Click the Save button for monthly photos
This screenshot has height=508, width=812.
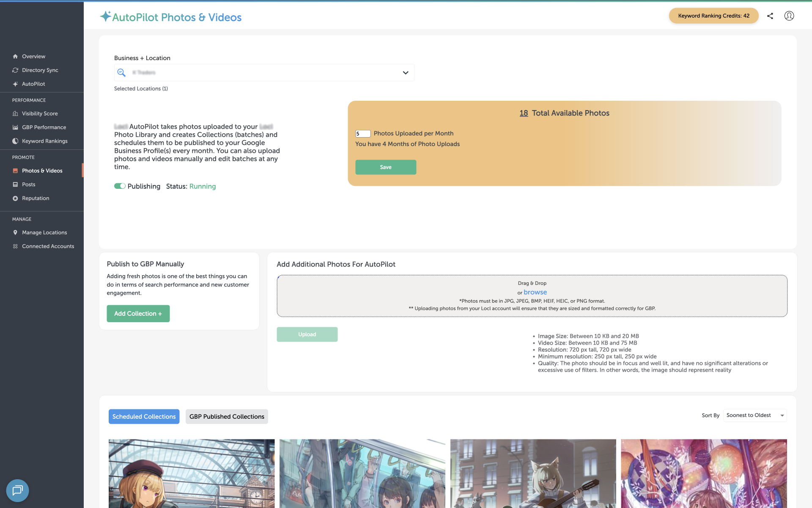point(386,167)
